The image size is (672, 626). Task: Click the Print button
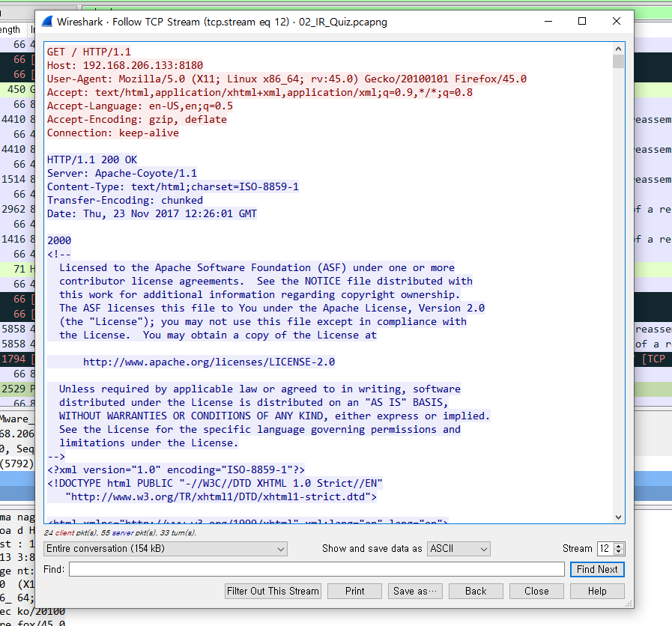point(355,592)
